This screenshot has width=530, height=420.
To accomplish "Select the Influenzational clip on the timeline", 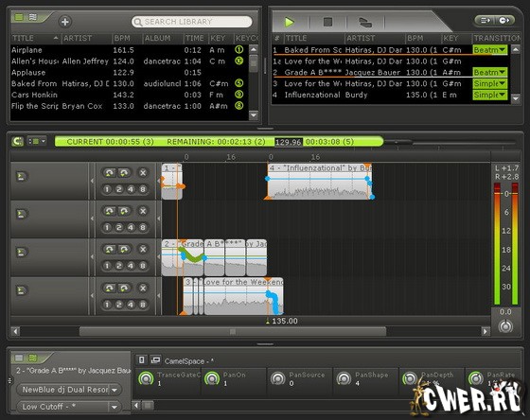I will [320, 182].
